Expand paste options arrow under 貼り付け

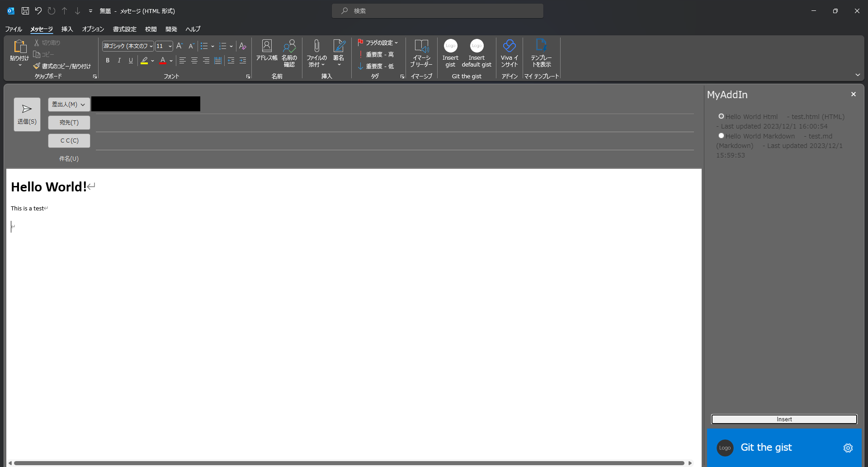(x=20, y=66)
